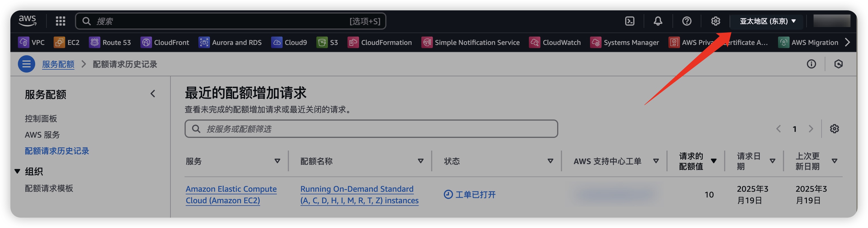This screenshot has height=228, width=868.
Task: Open the CloudFront shortcut
Action: 165,42
